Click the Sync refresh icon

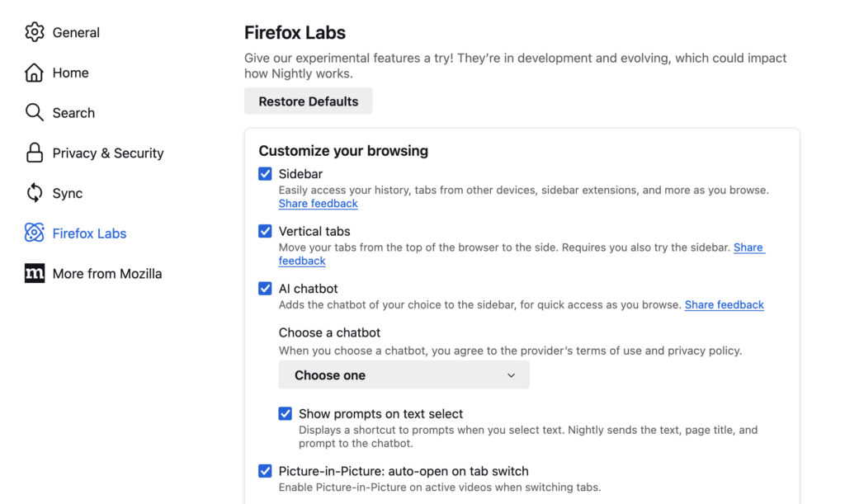35,193
